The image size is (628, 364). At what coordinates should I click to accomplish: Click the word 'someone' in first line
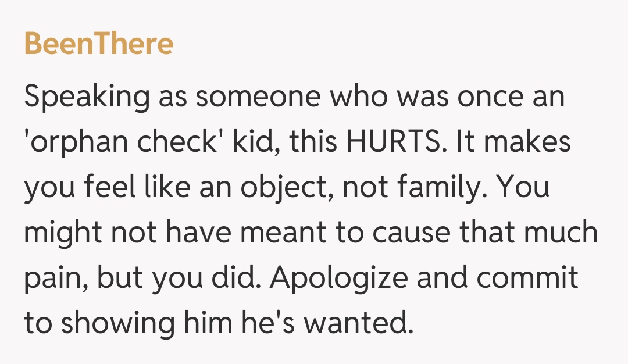pos(258,97)
